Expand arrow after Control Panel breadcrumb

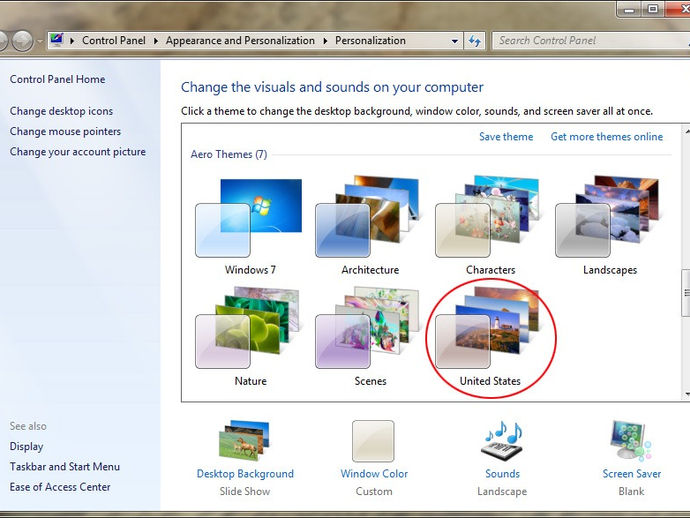pyautogui.click(x=156, y=41)
